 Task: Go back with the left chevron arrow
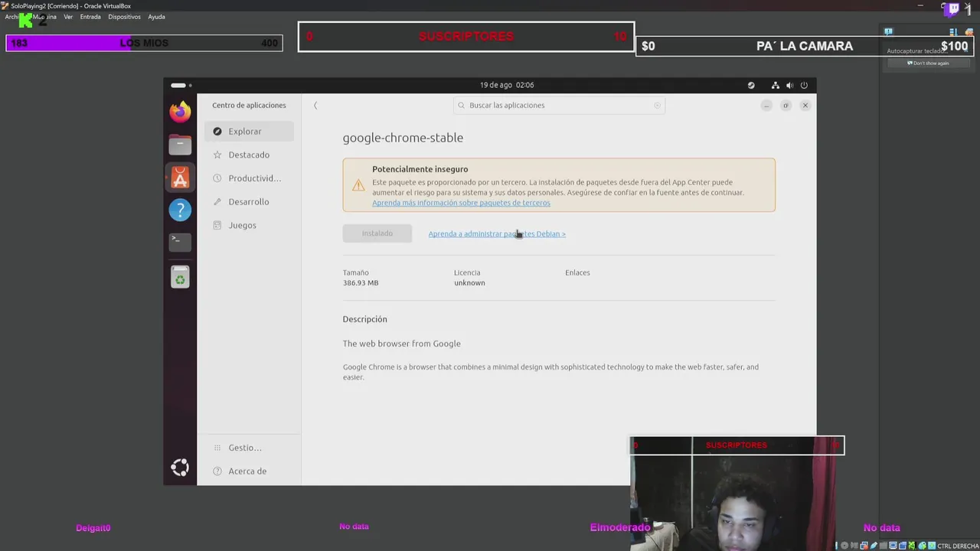click(315, 106)
